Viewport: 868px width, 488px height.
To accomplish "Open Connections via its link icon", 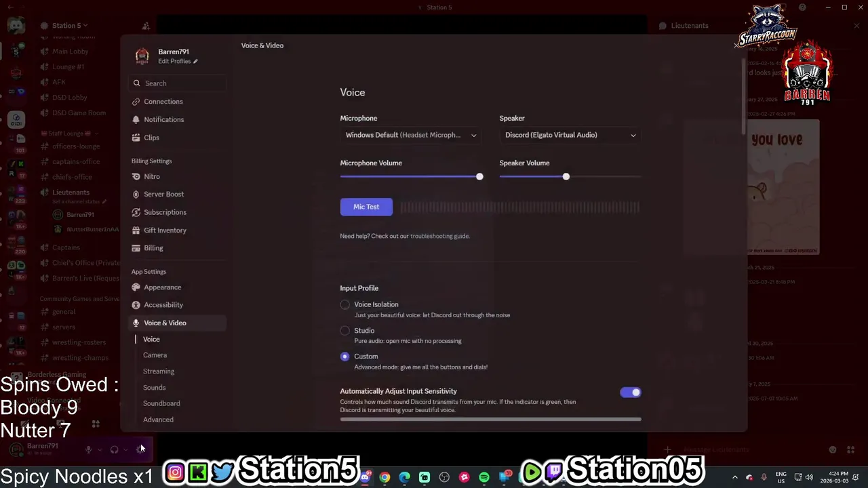I will (x=136, y=102).
